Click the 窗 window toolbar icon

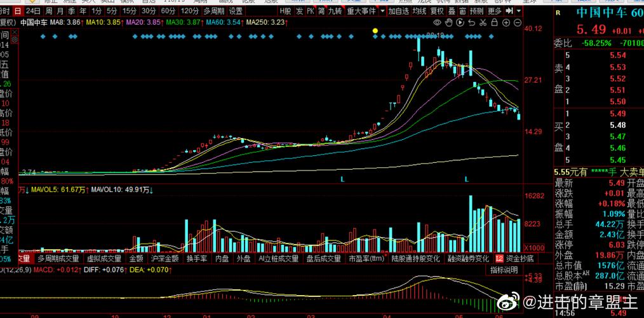(x=462, y=11)
